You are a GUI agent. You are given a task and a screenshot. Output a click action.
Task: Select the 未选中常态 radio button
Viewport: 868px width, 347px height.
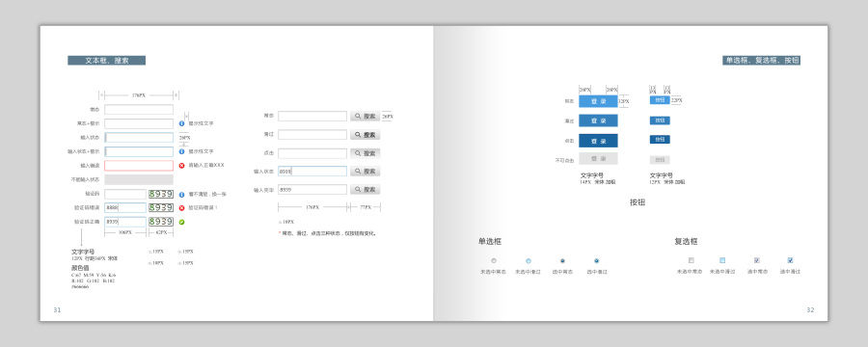coord(493,260)
